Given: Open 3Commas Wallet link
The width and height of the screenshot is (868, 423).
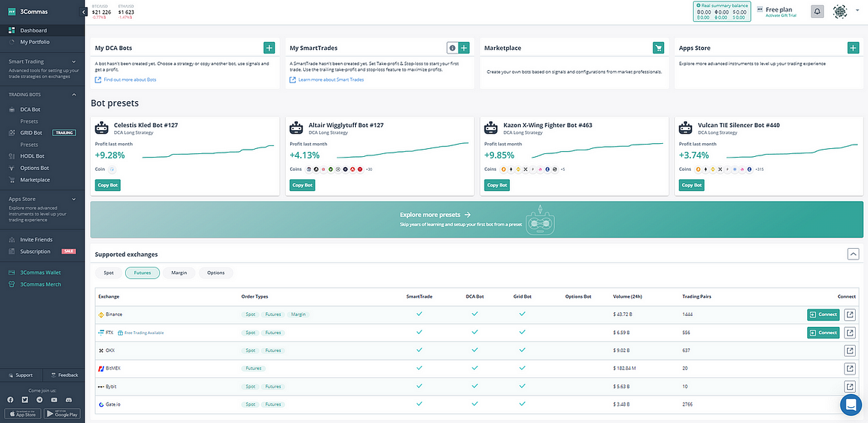Looking at the screenshot, I should click(41, 273).
